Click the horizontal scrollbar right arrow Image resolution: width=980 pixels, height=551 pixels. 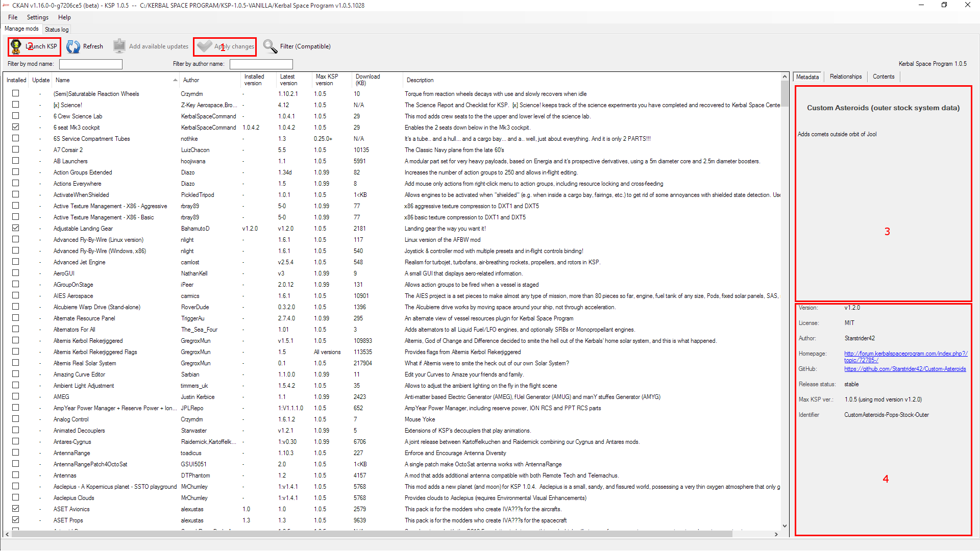coord(776,534)
